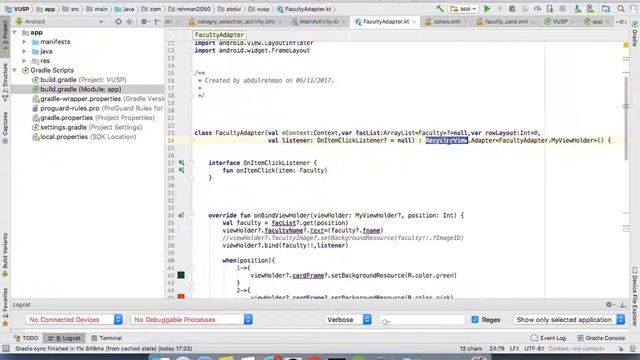The width and height of the screenshot is (640, 360).
Task: Switch to colors.xml tab
Action: click(446, 22)
